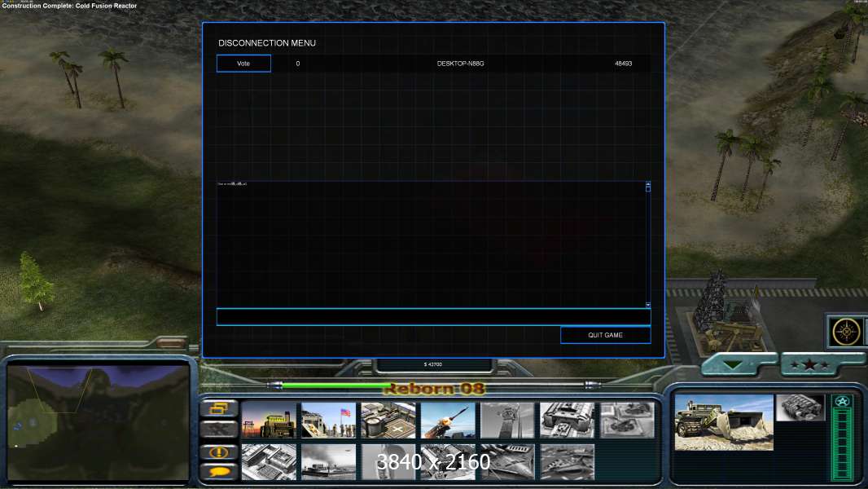Select the barracks build icon with US flag
Image resolution: width=868 pixels, height=489 pixels.
328,421
